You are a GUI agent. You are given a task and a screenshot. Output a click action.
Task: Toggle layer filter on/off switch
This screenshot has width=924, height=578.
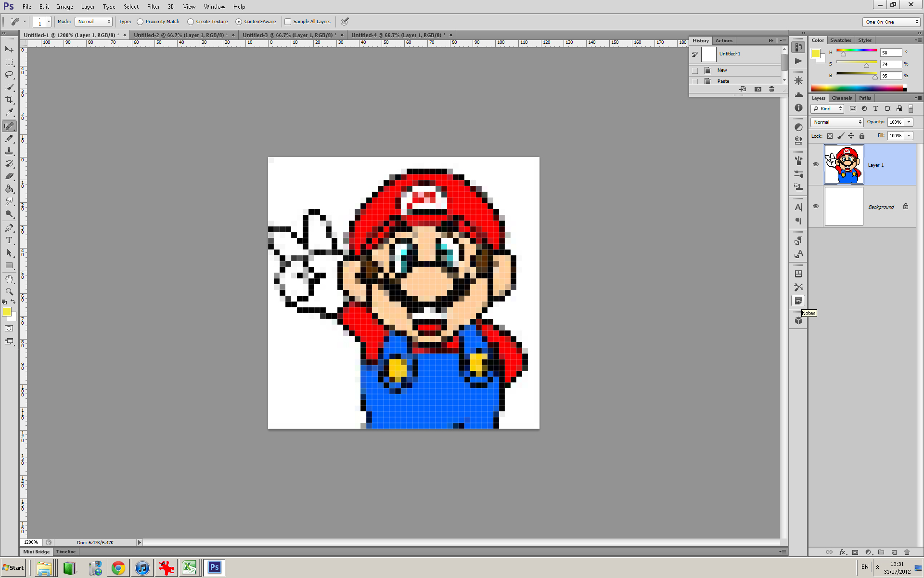pos(911,109)
